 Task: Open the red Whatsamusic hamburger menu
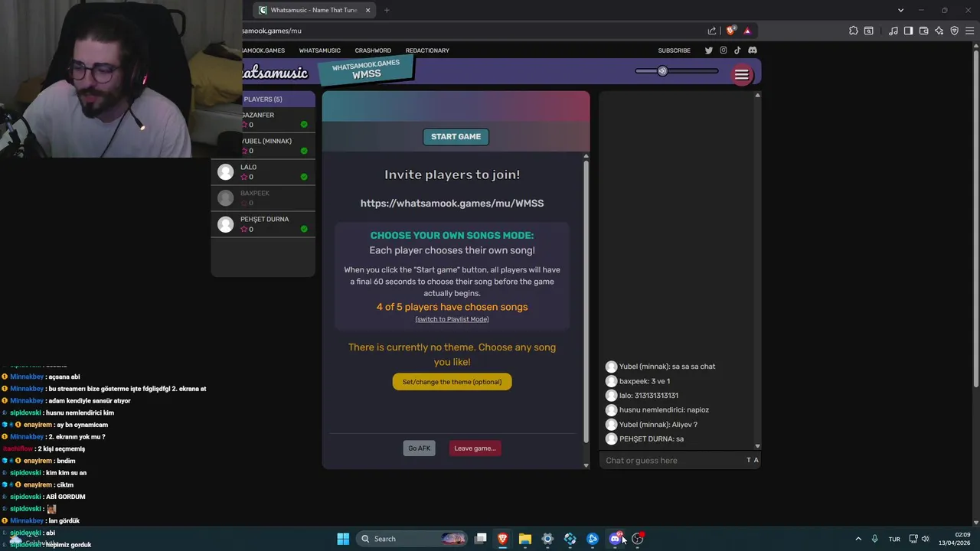point(741,74)
